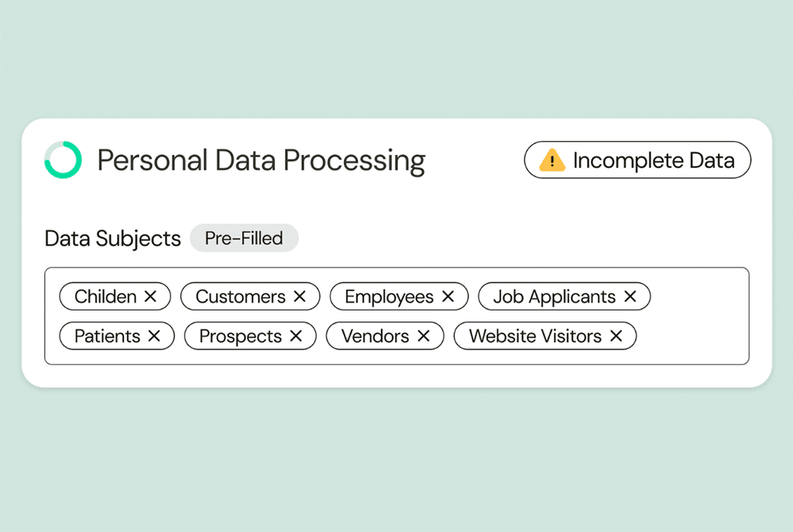Select the Website Visitors tag label

tap(535, 336)
